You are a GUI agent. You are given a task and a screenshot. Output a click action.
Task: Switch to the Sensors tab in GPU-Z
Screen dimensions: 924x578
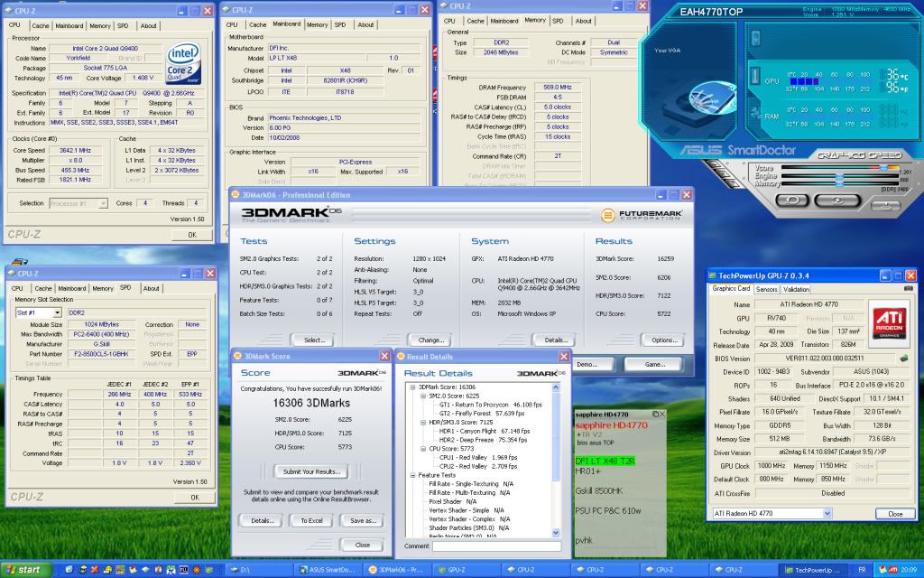coord(766,289)
